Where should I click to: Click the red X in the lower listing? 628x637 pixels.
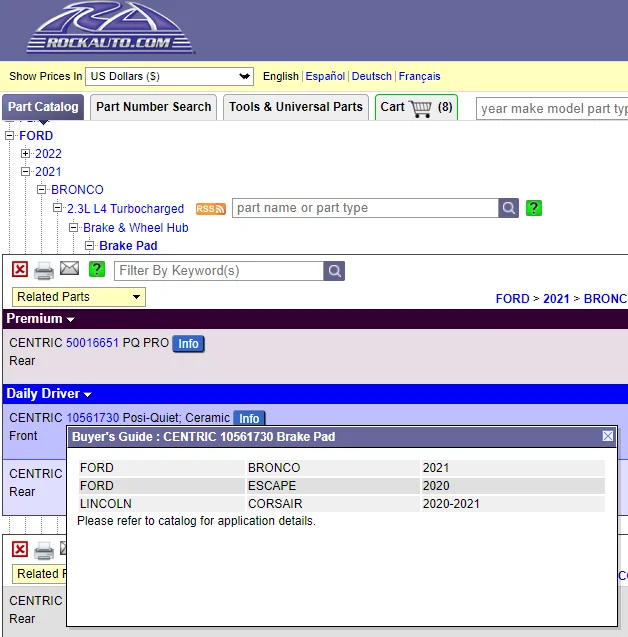[x=20, y=549]
